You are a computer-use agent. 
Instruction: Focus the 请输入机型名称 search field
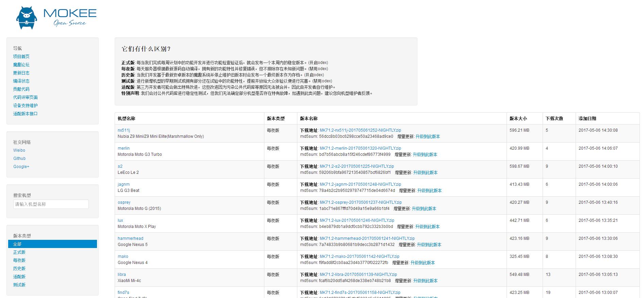[x=51, y=204]
